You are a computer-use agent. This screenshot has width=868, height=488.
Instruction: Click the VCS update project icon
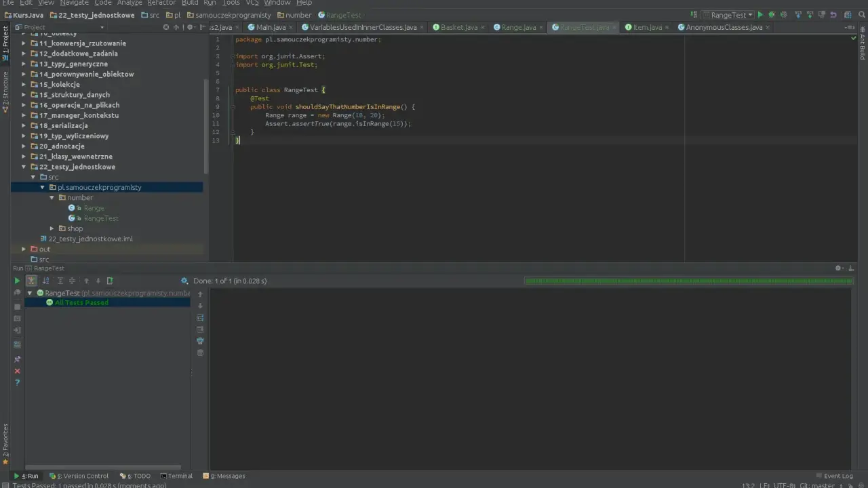pyautogui.click(x=798, y=15)
